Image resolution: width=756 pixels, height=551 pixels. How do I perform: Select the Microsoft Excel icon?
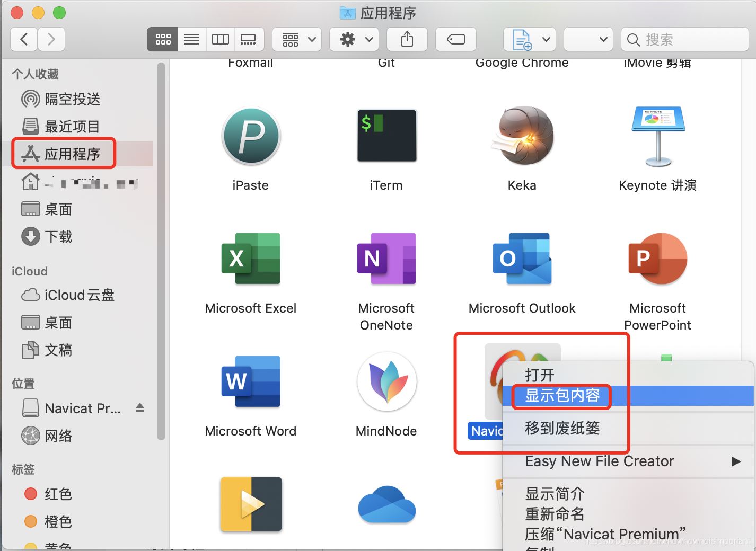click(250, 259)
